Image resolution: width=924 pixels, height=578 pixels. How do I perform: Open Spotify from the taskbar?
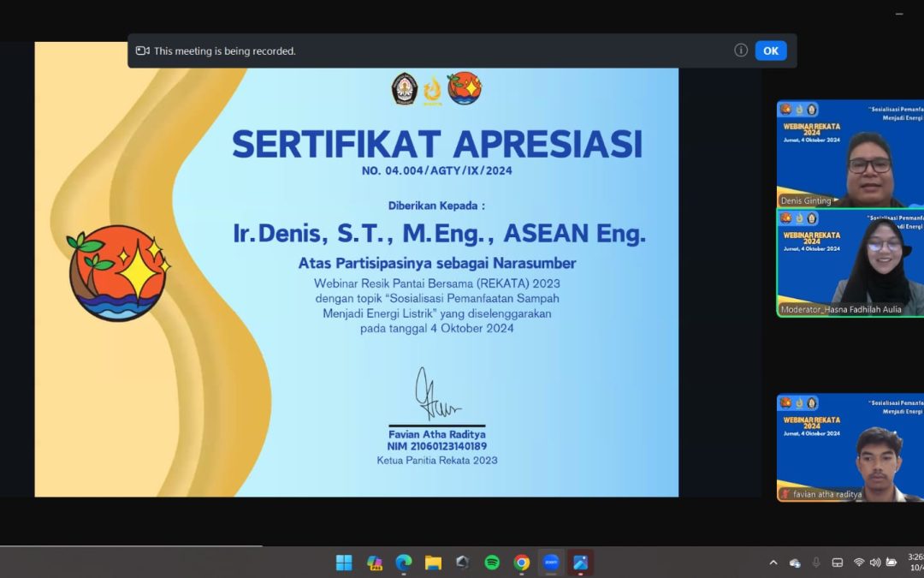click(x=492, y=563)
